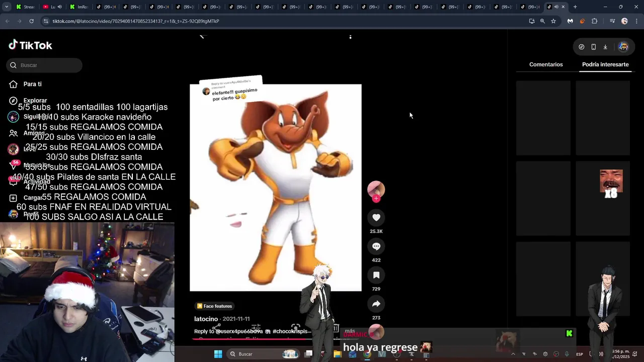Viewport: 644px width, 362px height.
Task: Bookmark this page with star icon
Action: click(553, 21)
